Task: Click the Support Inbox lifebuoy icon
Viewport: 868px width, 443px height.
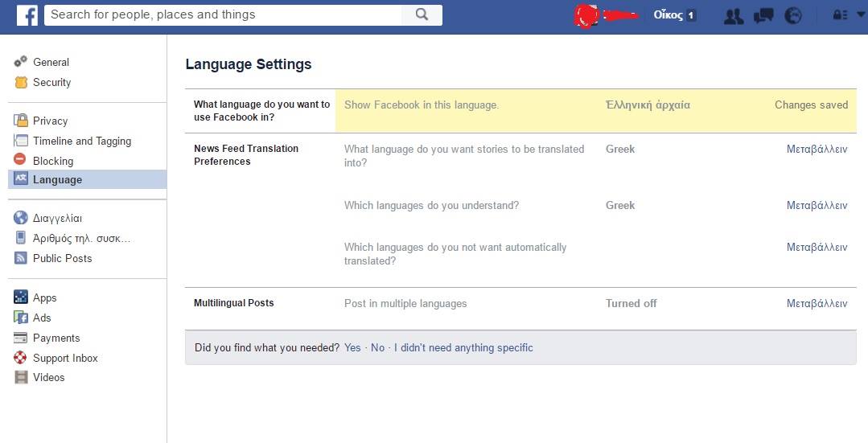Action: [20, 358]
